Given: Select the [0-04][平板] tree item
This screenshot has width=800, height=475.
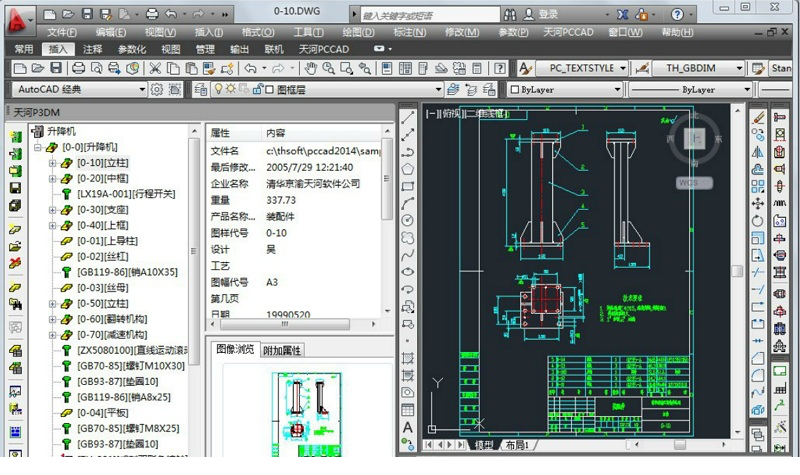Looking at the screenshot, I should [x=103, y=413].
